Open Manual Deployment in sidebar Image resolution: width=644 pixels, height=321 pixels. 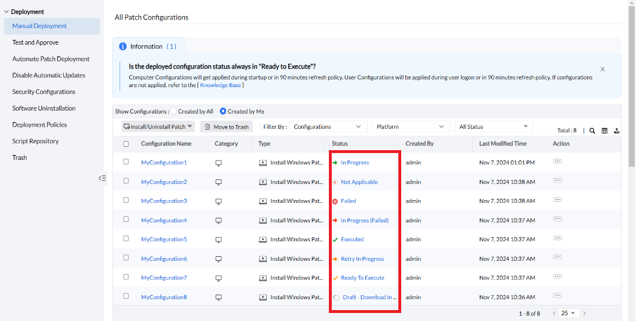tap(52, 26)
